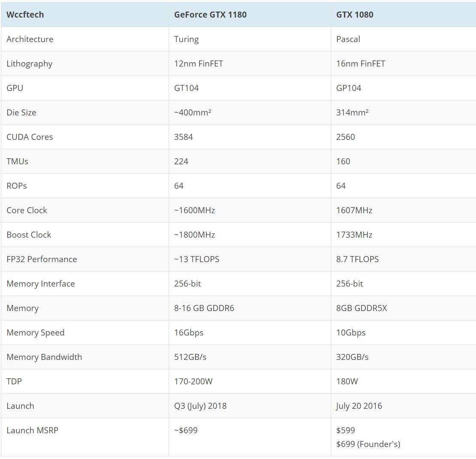Image resolution: width=476 pixels, height=459 pixels.
Task: Select the 12nm FinFET lithography value
Action: tap(199, 63)
